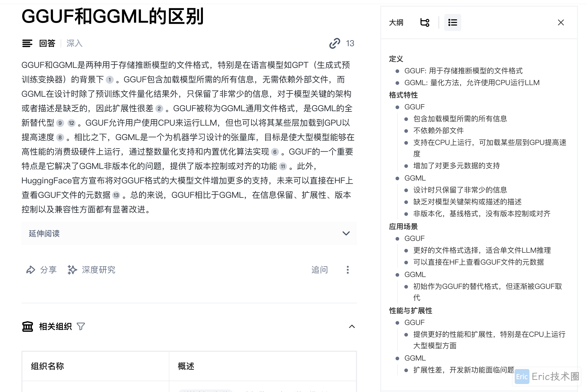Click outline item 支持在CPU上运行

pos(490,148)
